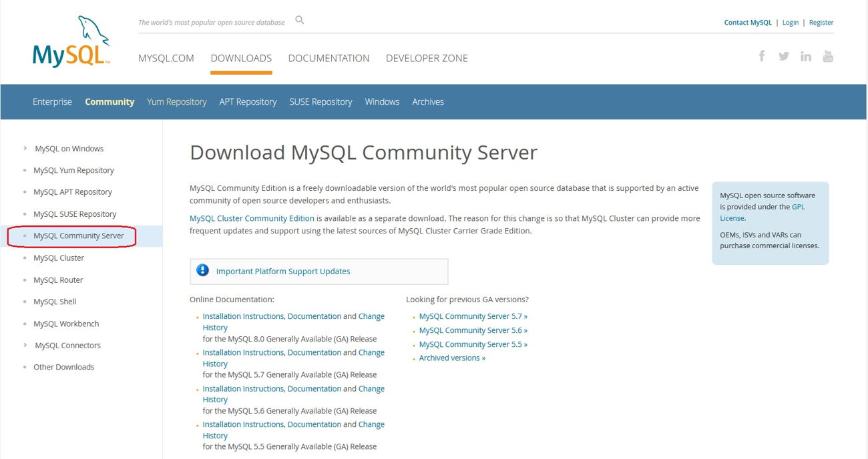Select MySQL Workbench in the sidebar
The height and width of the screenshot is (459, 868).
tap(66, 324)
